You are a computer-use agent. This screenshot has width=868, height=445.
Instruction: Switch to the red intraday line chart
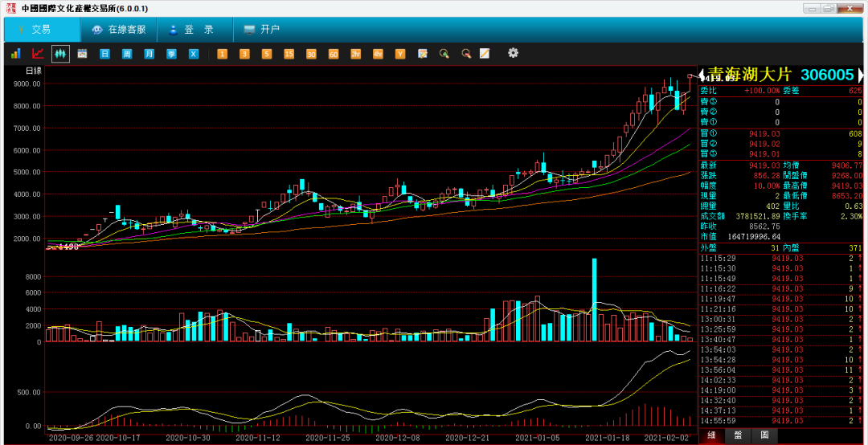click(38, 54)
